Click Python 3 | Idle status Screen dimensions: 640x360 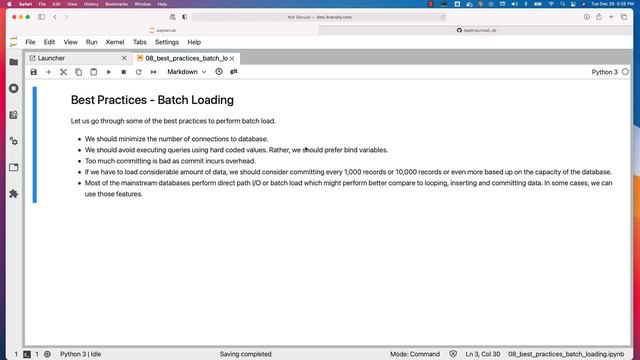(x=80, y=354)
